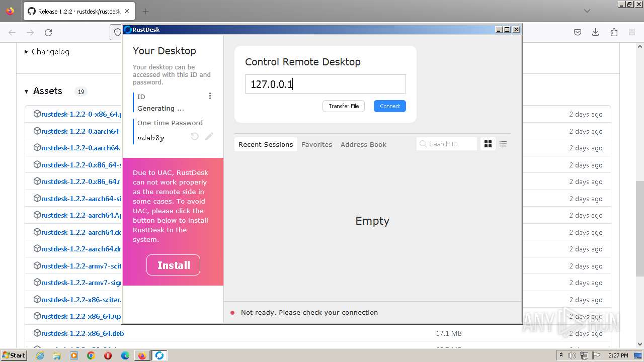644x362 pixels.
Task: Open the Address Book tab
Action: pyautogui.click(x=363, y=144)
